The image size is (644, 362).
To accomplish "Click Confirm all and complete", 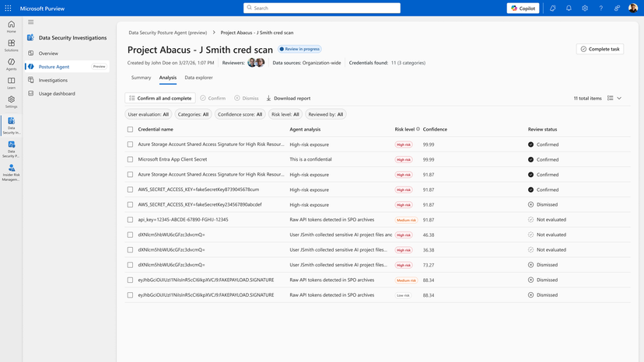I will coord(160,98).
